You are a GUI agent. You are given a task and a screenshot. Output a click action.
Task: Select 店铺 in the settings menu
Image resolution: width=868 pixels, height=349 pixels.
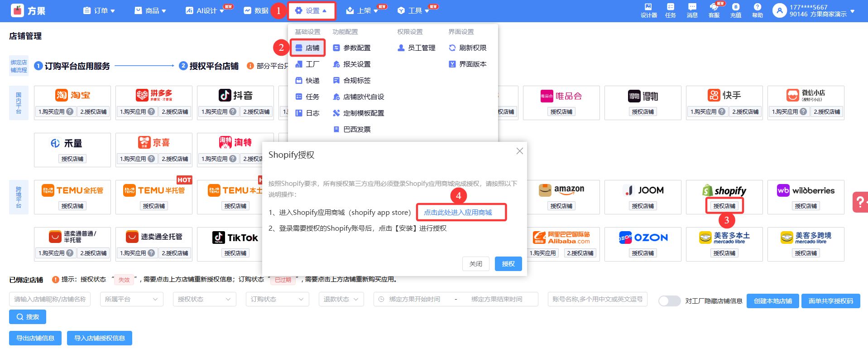pyautogui.click(x=307, y=48)
